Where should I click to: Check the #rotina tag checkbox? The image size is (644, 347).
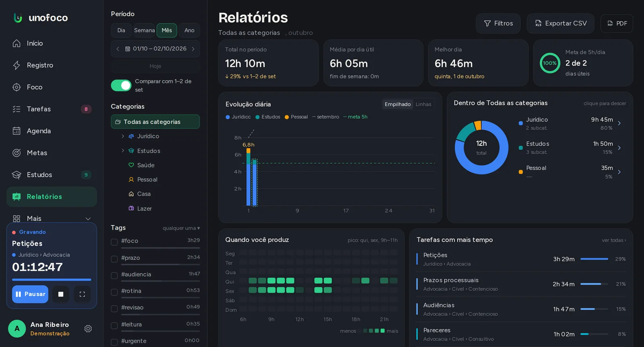pos(114,292)
